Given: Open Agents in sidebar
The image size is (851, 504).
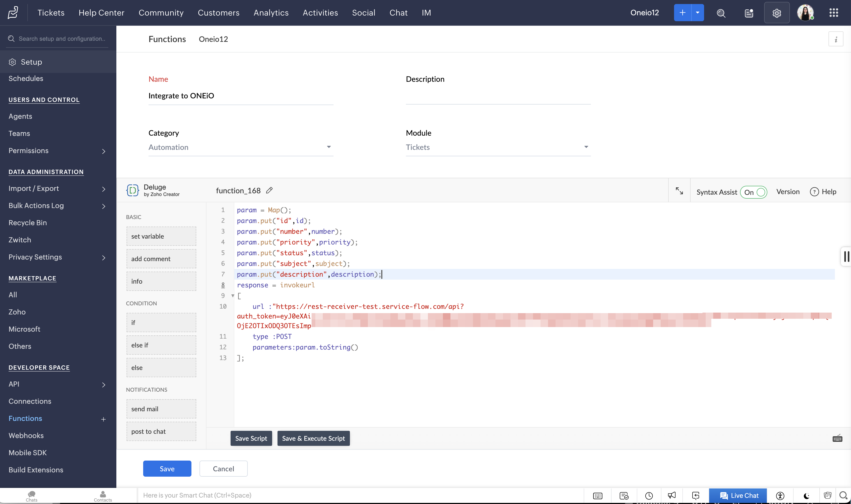Looking at the screenshot, I should coord(20,117).
